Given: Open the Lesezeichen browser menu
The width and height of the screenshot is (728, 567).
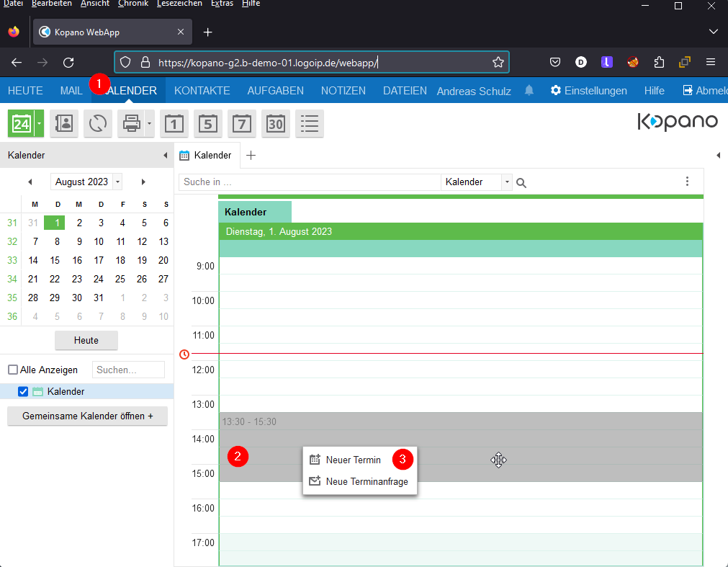Looking at the screenshot, I should (x=180, y=4).
